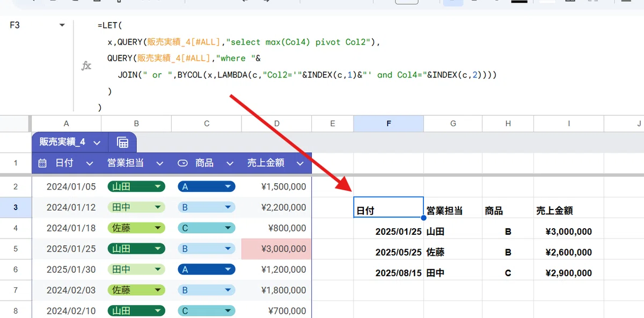Select row 5 header
644x318 pixels.
(x=16, y=249)
